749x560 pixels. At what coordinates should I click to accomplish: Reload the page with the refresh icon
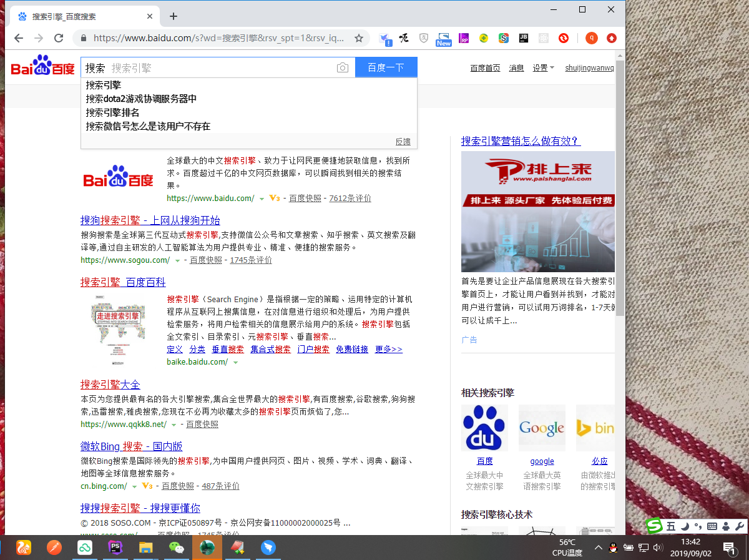tap(59, 38)
